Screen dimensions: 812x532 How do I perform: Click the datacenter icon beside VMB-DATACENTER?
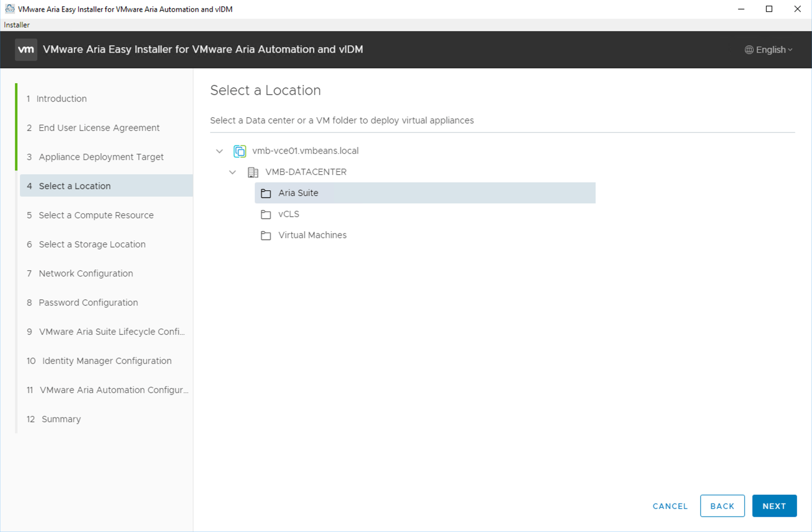click(253, 172)
